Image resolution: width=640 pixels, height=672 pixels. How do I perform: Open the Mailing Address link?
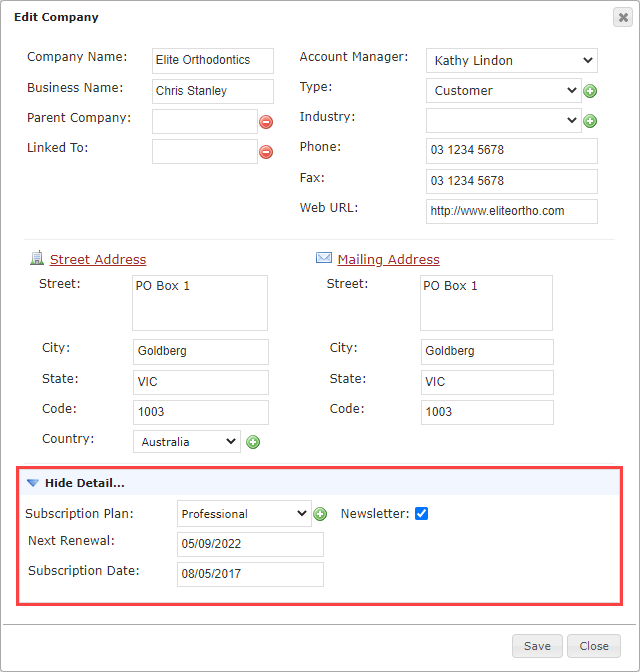[x=388, y=259]
